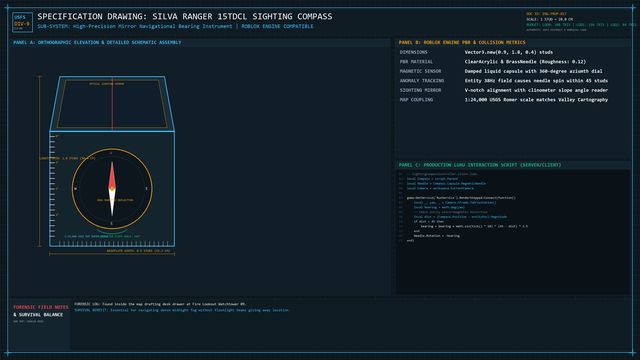This screenshot has height=360, width=640.
Task: Click the 'MAP COUPLING' label
Action: click(416, 100)
